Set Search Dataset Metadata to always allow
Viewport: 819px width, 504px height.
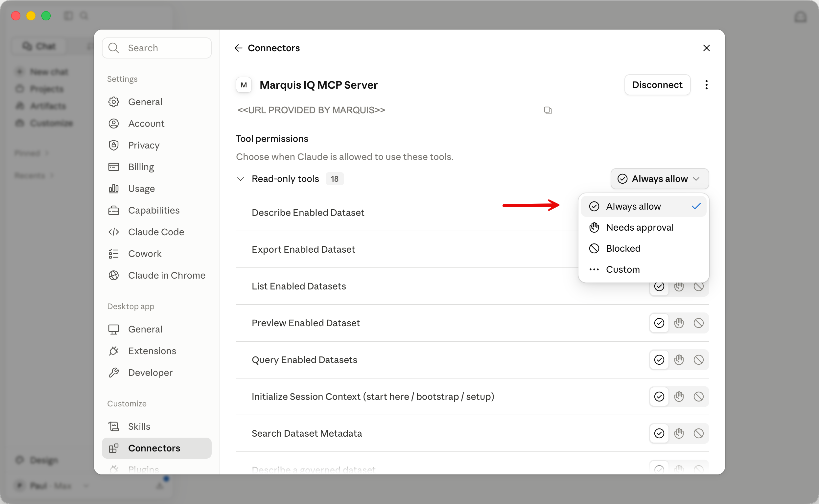pyautogui.click(x=659, y=433)
